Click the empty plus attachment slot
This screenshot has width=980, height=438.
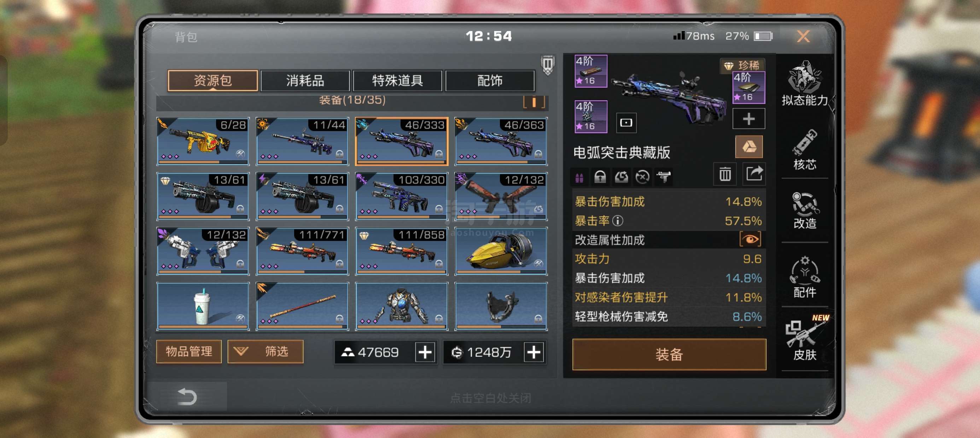(749, 119)
